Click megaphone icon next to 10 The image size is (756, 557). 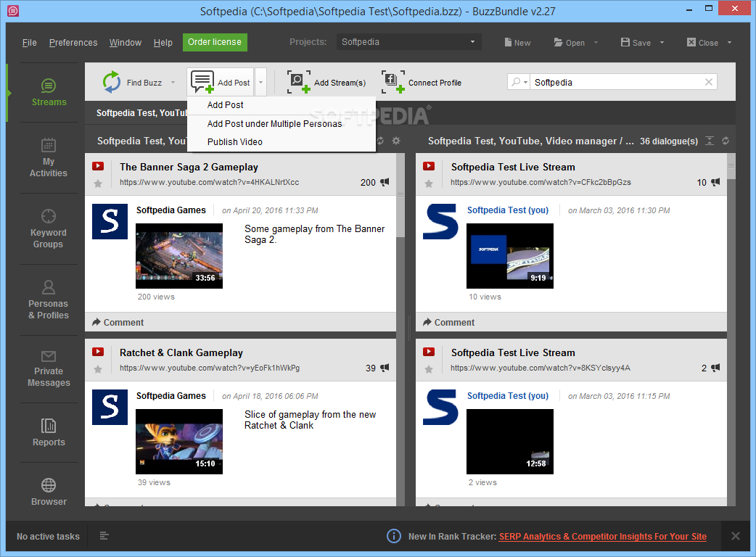pyautogui.click(x=715, y=182)
